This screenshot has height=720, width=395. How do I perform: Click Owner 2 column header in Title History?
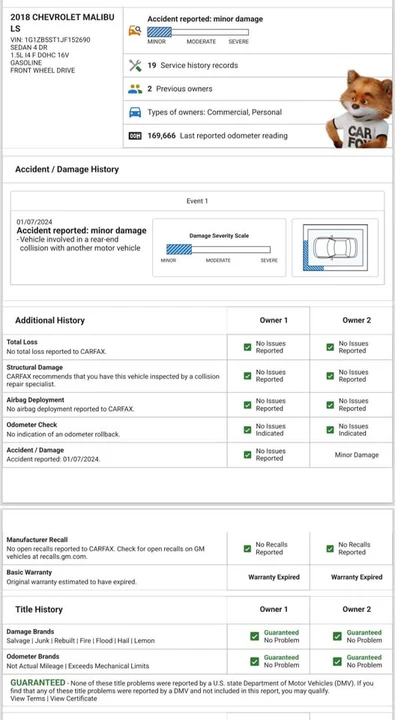[356, 609]
